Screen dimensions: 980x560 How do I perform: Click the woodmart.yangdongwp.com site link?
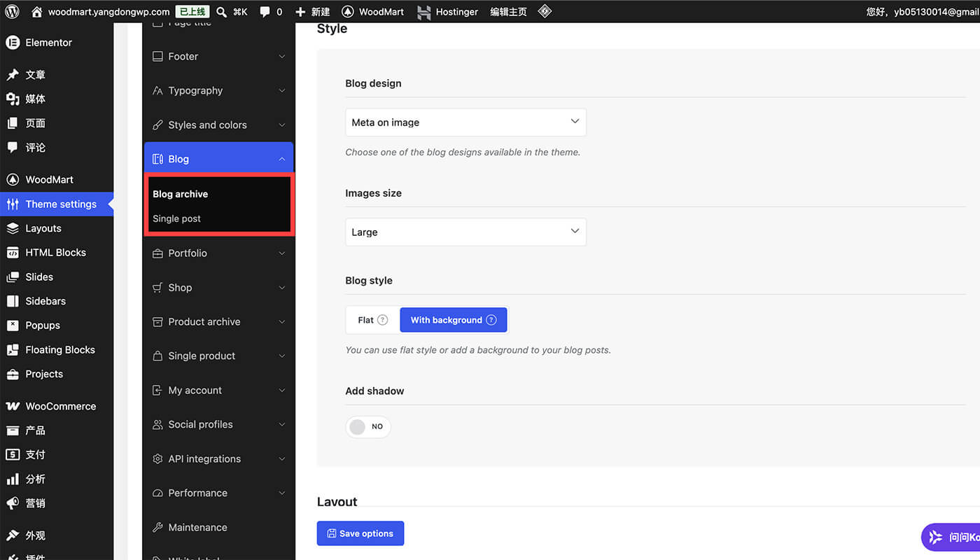coord(108,12)
